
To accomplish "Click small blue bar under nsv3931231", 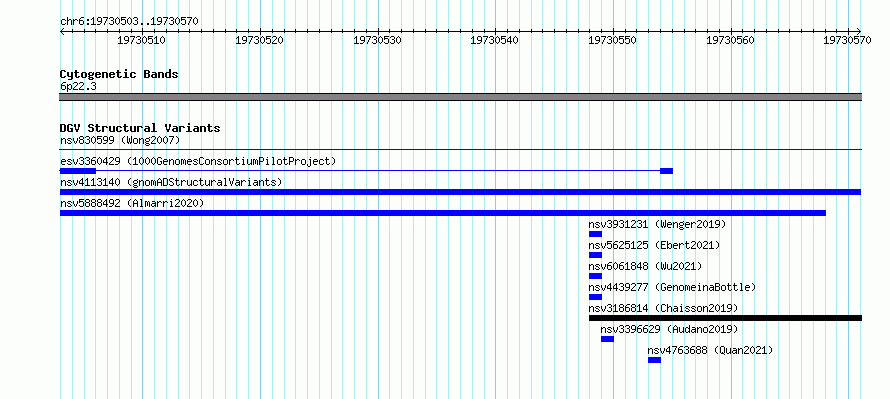I will pos(595,234).
